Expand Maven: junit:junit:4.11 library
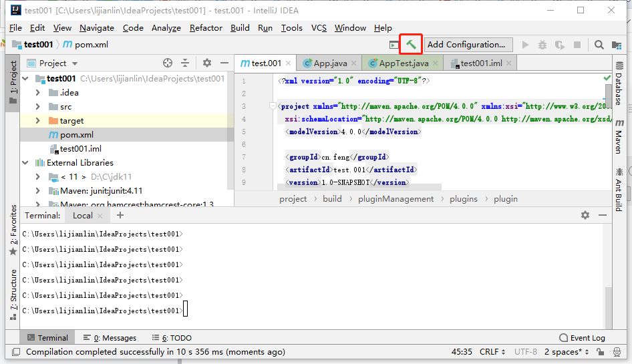Viewport: 632px width, 364px height. pos(37,190)
